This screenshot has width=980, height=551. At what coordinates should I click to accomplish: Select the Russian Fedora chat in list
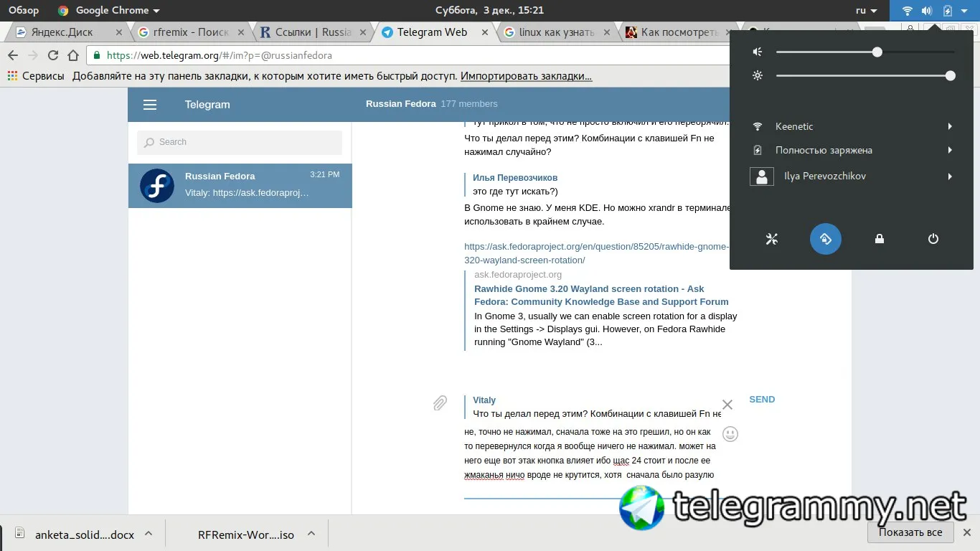(x=240, y=186)
